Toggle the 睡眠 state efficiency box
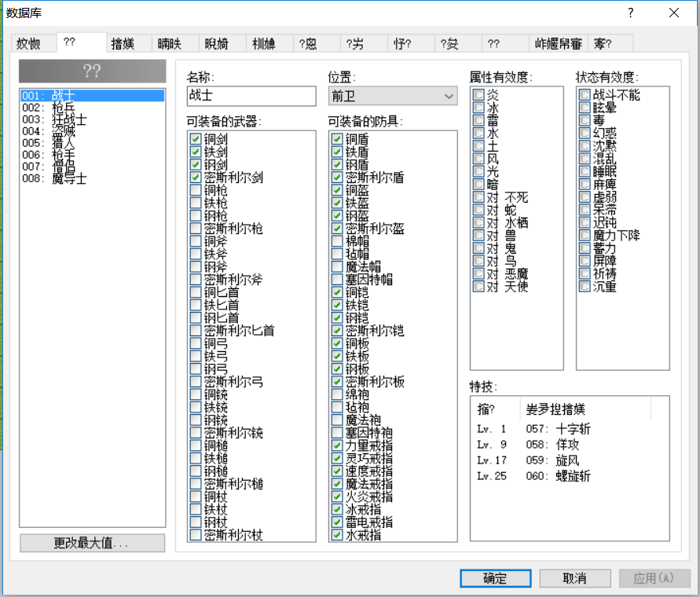The image size is (700, 597). pos(585,171)
